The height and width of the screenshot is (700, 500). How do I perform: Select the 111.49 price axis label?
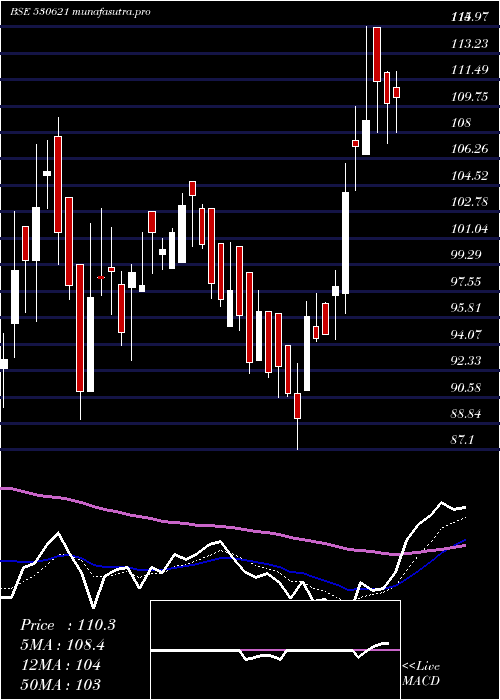coord(469,70)
